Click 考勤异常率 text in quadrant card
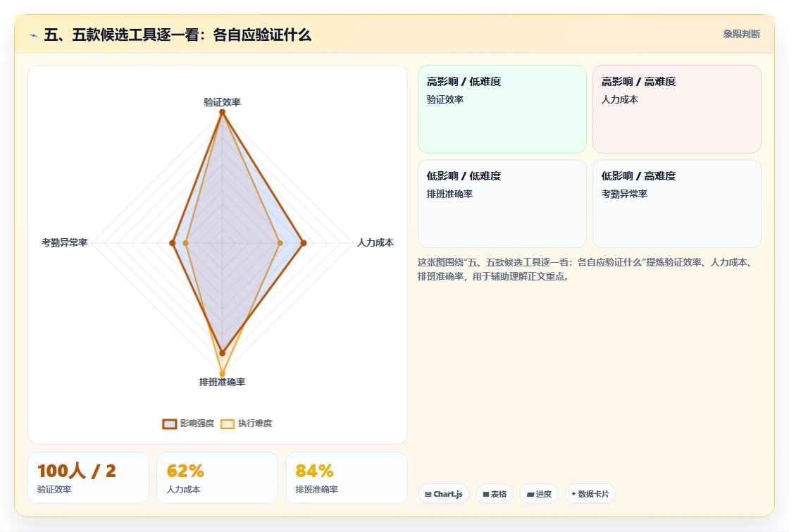The width and height of the screenshot is (789, 532). coord(624,194)
